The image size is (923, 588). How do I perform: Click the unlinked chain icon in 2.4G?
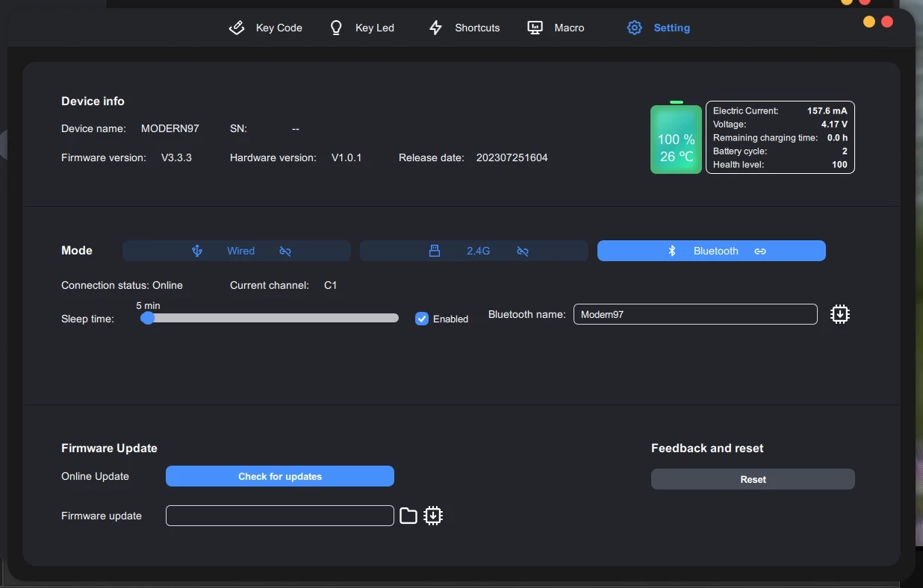click(523, 251)
